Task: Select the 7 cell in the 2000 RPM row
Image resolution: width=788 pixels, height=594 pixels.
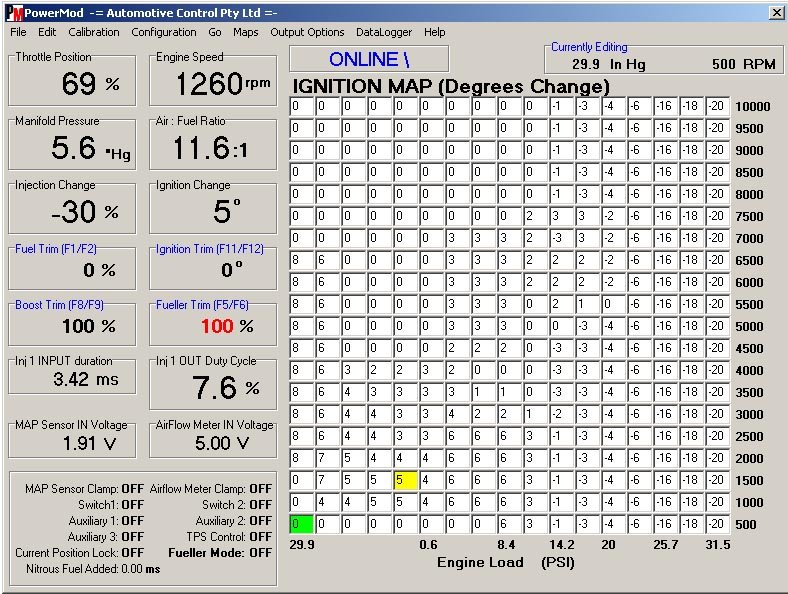Action: 328,458
